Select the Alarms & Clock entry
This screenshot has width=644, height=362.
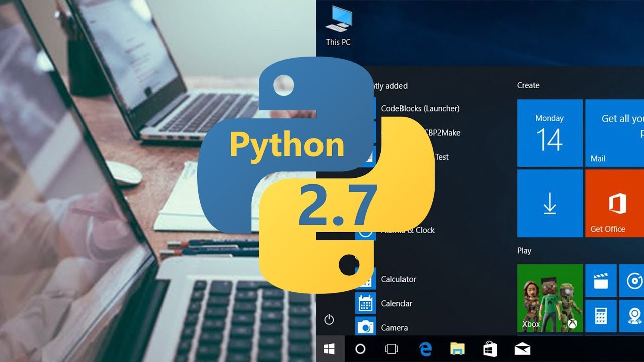coord(409,230)
